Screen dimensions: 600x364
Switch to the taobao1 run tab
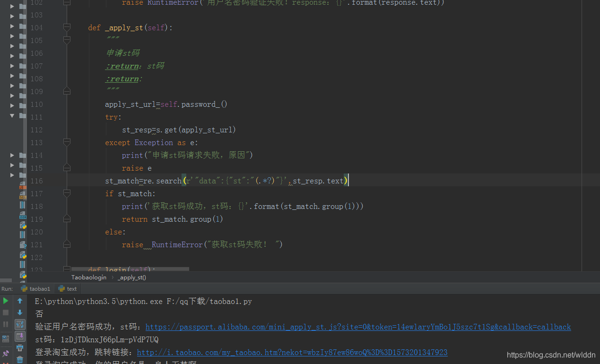(35, 288)
